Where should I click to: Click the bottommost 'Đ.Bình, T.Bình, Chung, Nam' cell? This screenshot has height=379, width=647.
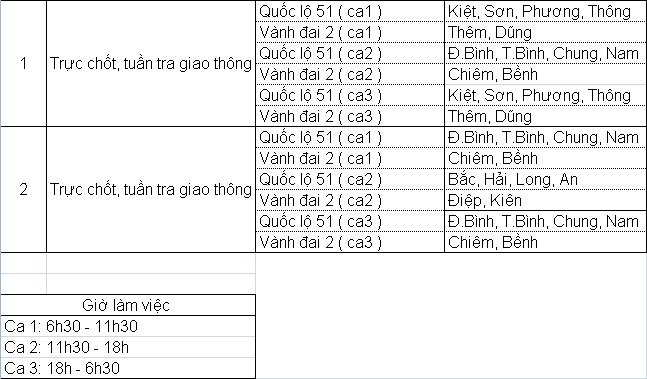point(545,221)
